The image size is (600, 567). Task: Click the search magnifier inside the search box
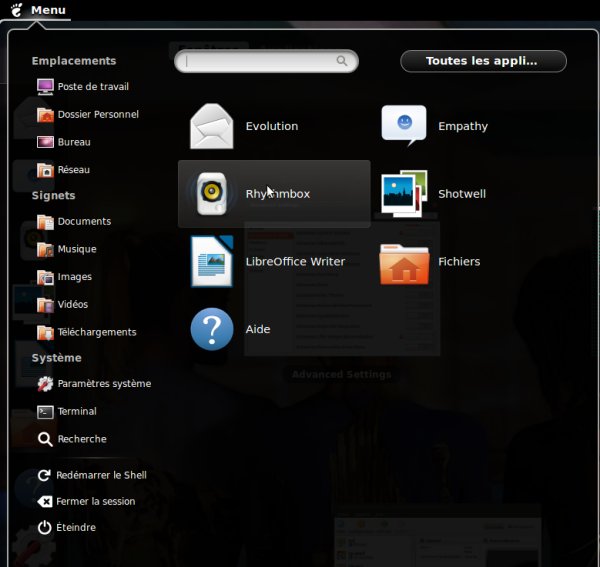coord(342,61)
